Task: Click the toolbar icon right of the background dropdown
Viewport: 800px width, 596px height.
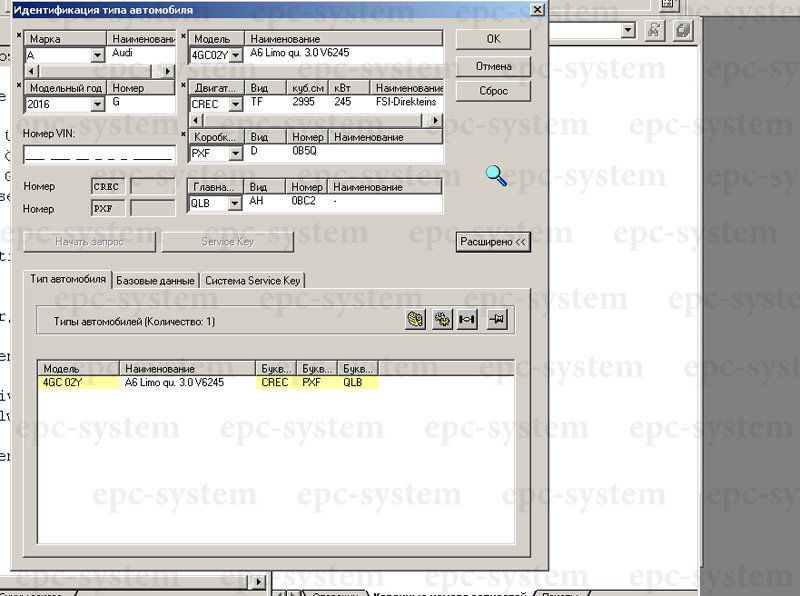Action: [x=654, y=30]
